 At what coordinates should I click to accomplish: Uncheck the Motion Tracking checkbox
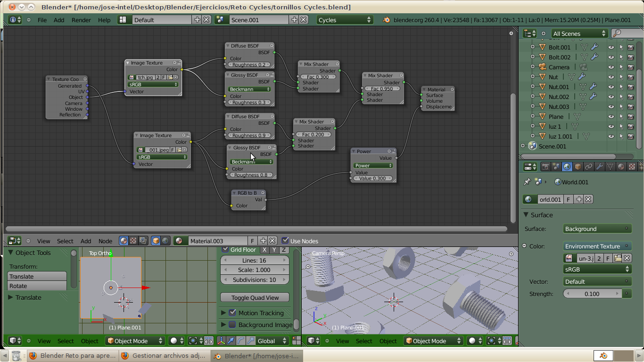click(232, 313)
